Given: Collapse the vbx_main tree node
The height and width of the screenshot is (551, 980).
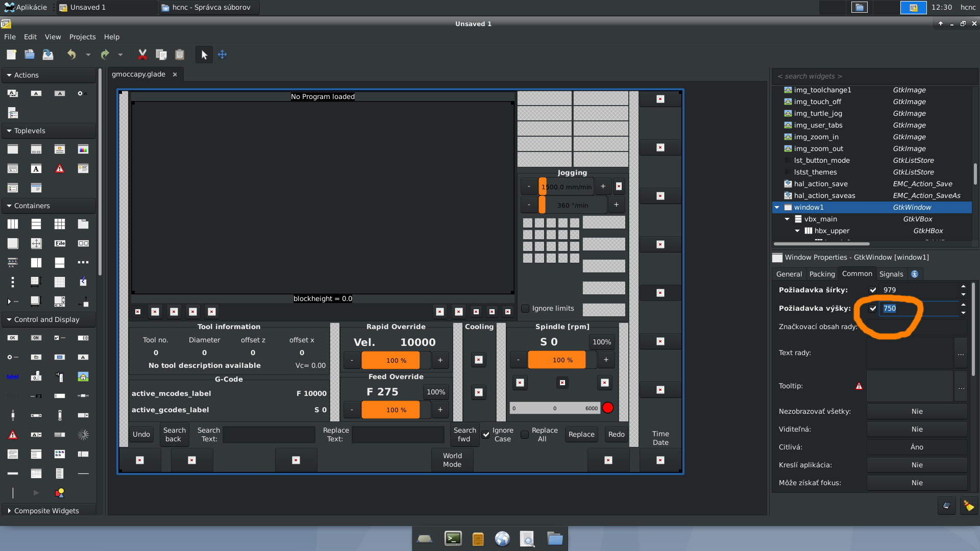Looking at the screenshot, I should 787,219.
